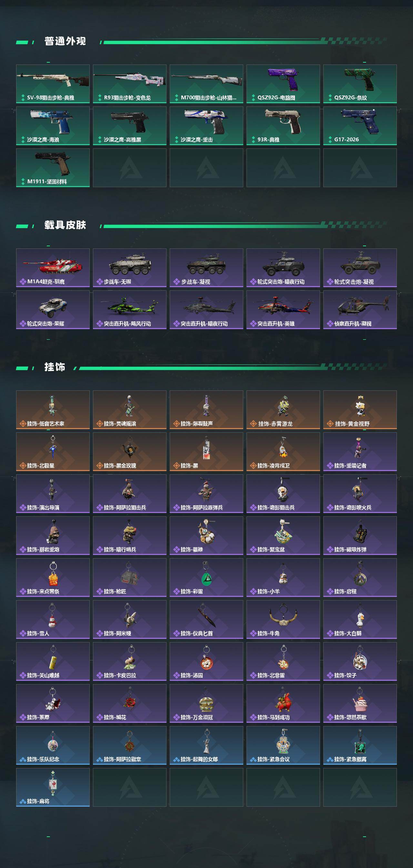The height and width of the screenshot is (868, 413).
Task: Click the M1A4坦克-驯鹿 vehicle skin
Action: (53, 267)
